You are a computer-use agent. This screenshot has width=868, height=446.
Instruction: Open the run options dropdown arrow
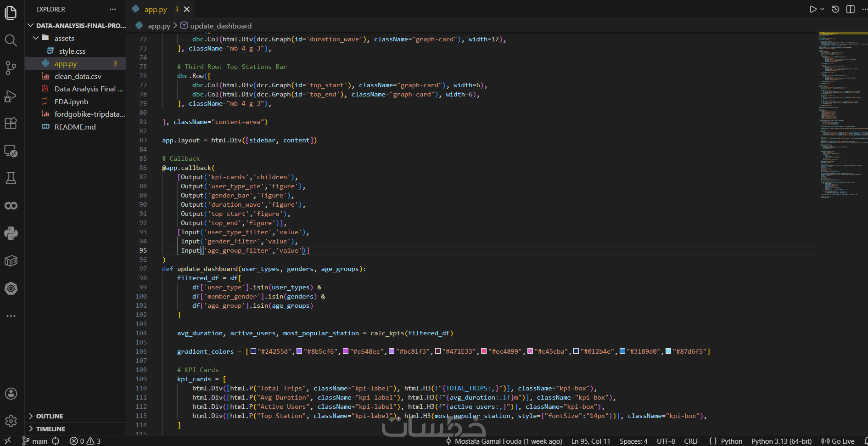(x=822, y=9)
